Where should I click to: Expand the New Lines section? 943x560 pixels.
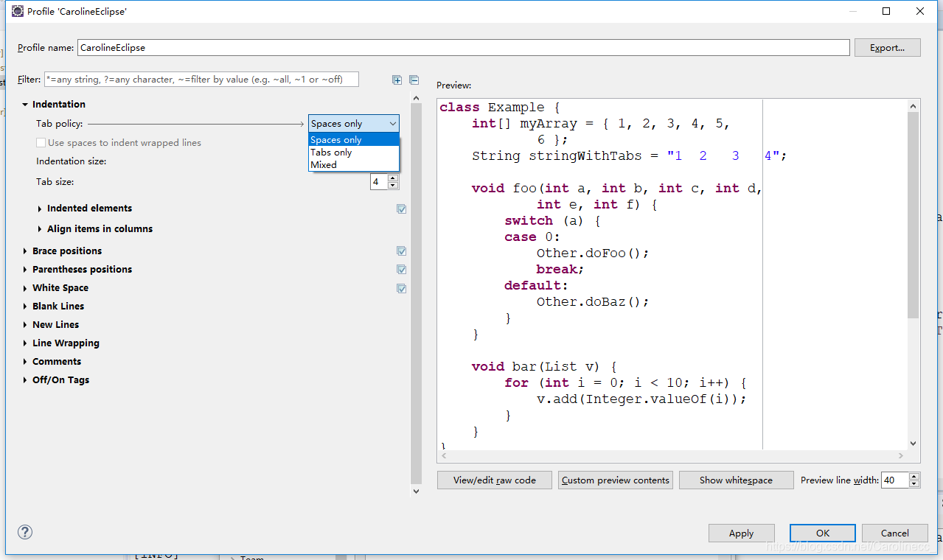coord(25,325)
